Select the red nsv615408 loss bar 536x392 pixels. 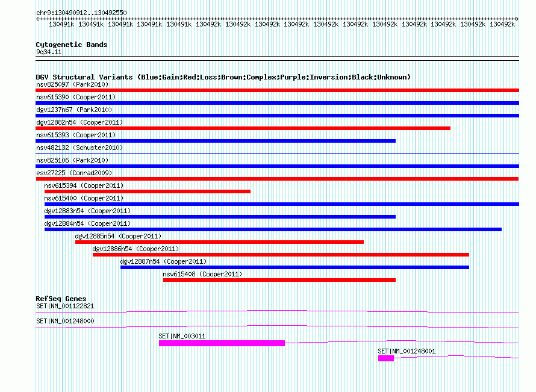coord(279,280)
